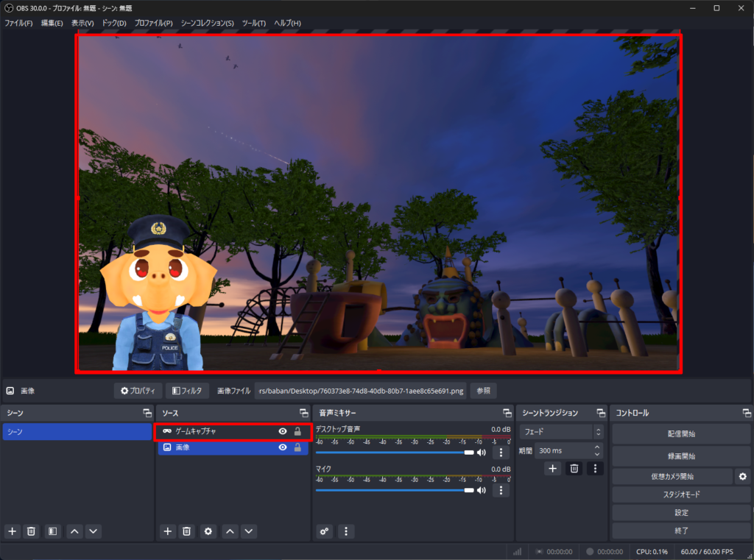The image size is (754, 560).
Task: Open advanced audio properties gear icon
Action: coord(325,531)
